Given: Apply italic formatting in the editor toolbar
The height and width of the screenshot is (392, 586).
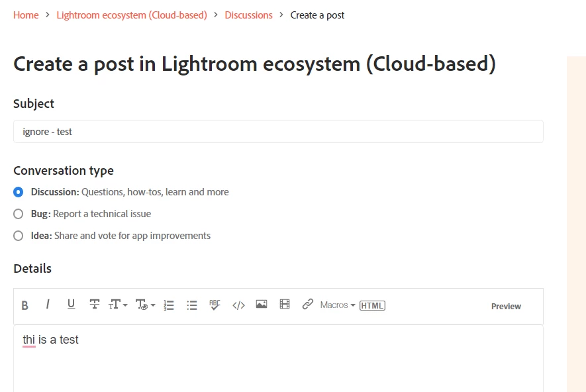Looking at the screenshot, I should click(x=48, y=305).
